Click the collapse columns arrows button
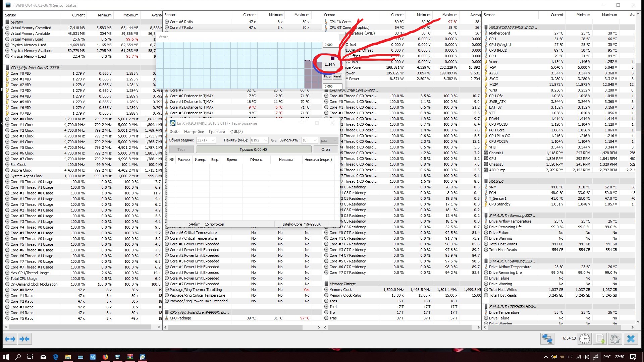The width and height of the screenshot is (644, 362). point(24,339)
